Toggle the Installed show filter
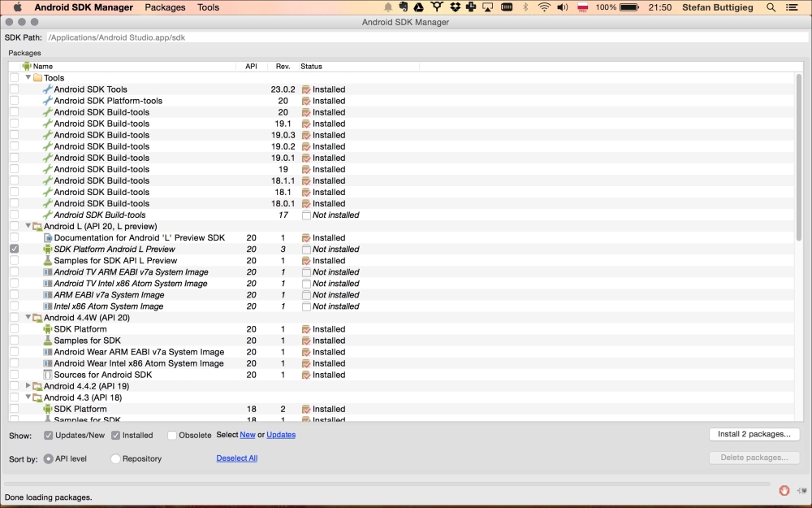 pyautogui.click(x=115, y=436)
